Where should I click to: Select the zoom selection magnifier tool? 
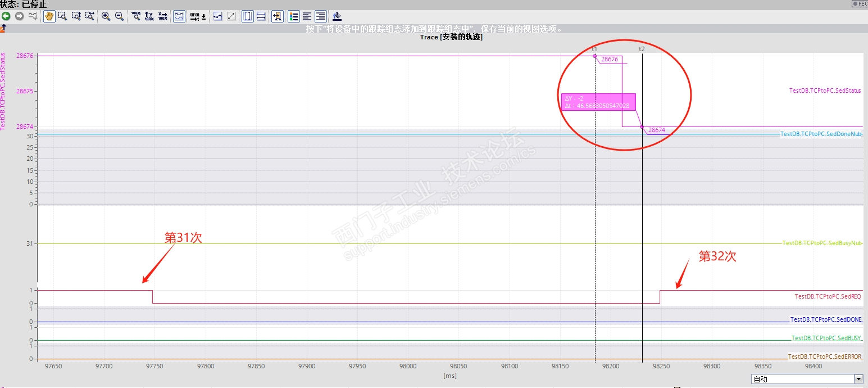(x=62, y=16)
